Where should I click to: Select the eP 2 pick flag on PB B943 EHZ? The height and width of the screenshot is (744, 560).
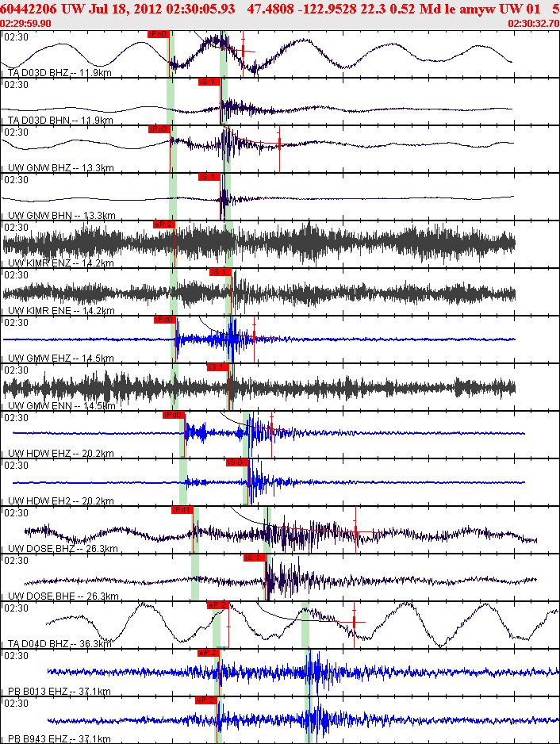coord(206,700)
